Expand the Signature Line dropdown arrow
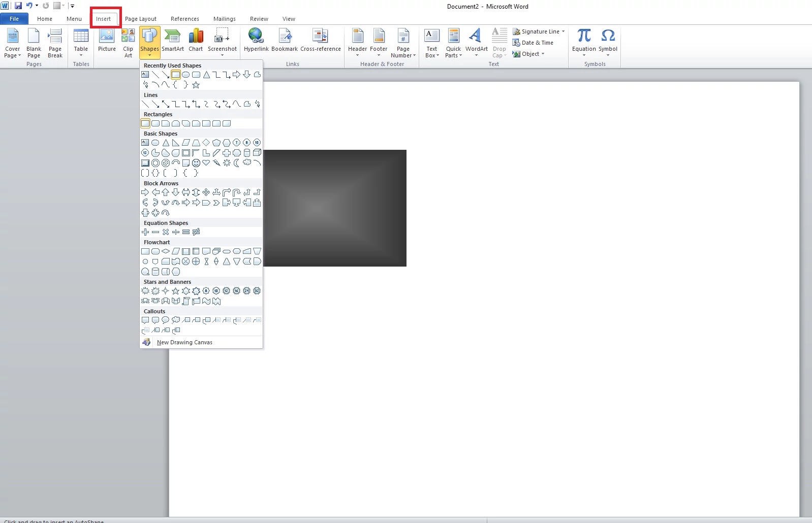This screenshot has height=523, width=812. coord(563,31)
